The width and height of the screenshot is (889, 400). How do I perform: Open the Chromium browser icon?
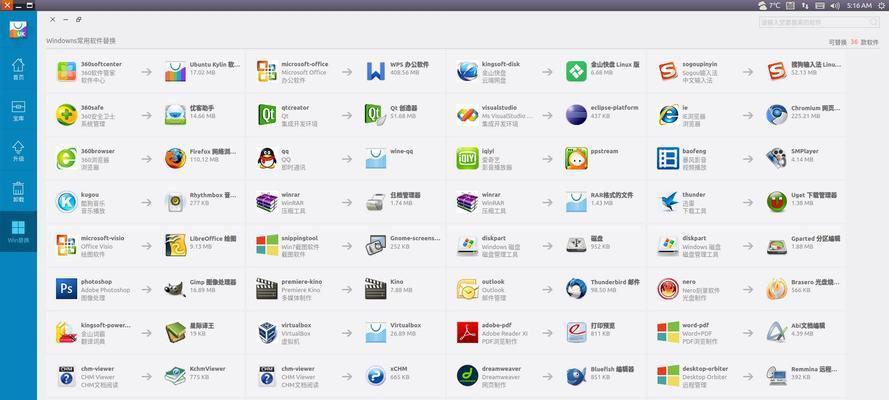click(777, 115)
